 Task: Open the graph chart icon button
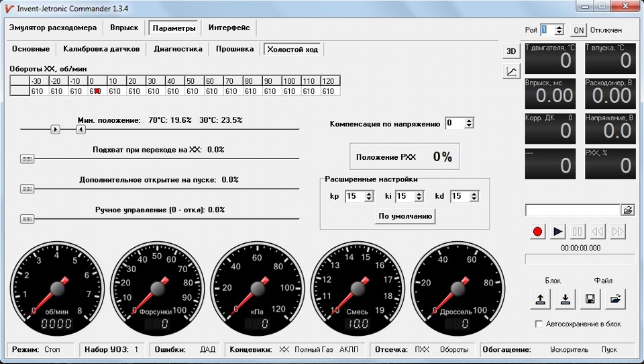511,72
